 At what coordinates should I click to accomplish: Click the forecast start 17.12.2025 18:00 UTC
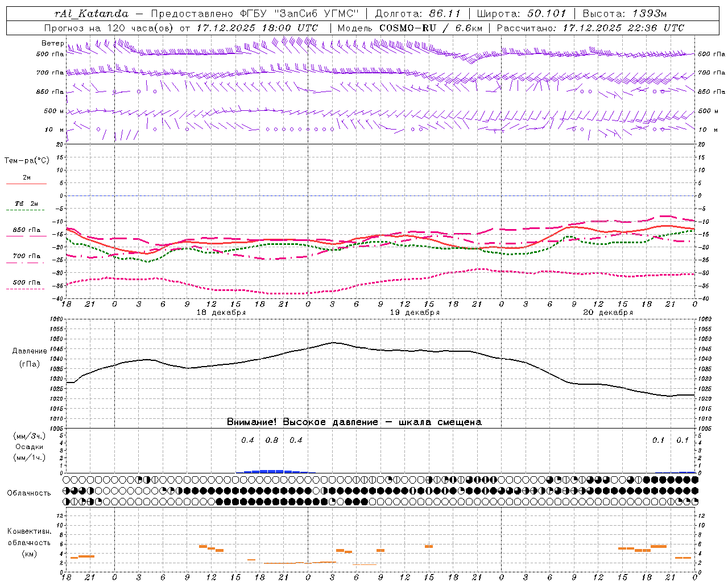257,28
